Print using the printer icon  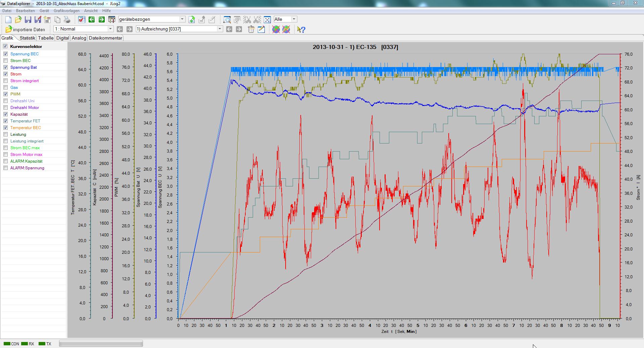[x=67, y=19]
